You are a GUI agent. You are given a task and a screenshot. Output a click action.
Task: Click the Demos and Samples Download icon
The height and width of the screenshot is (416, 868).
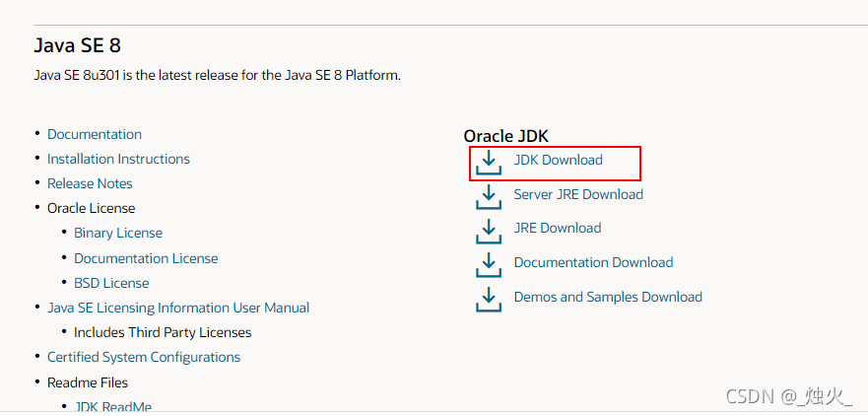tap(489, 300)
